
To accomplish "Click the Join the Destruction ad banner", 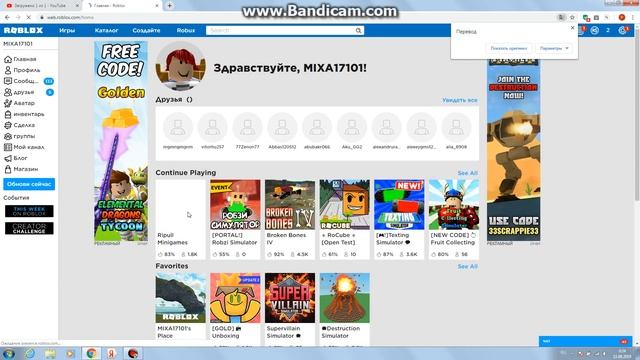I will coord(513,150).
